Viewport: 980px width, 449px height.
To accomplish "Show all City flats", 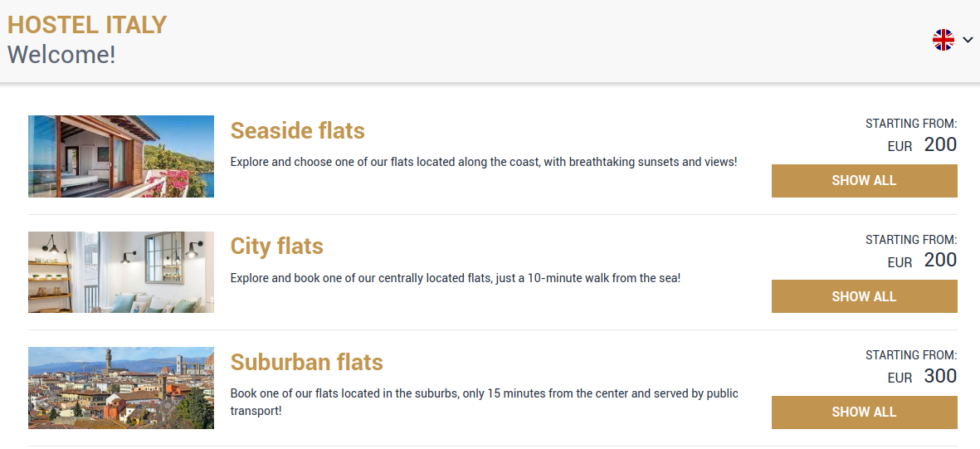I will [x=865, y=296].
